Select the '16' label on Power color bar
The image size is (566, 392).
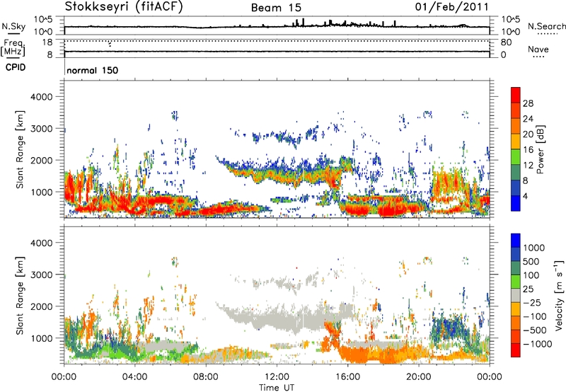(528, 150)
